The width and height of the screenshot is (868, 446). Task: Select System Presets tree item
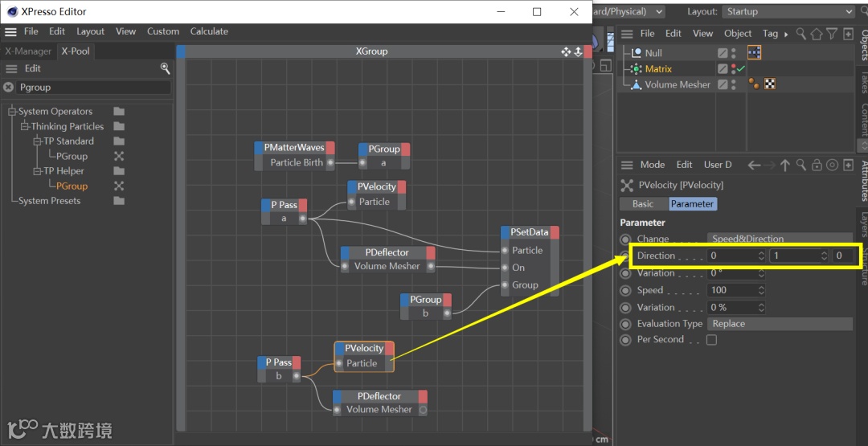pyautogui.click(x=49, y=201)
